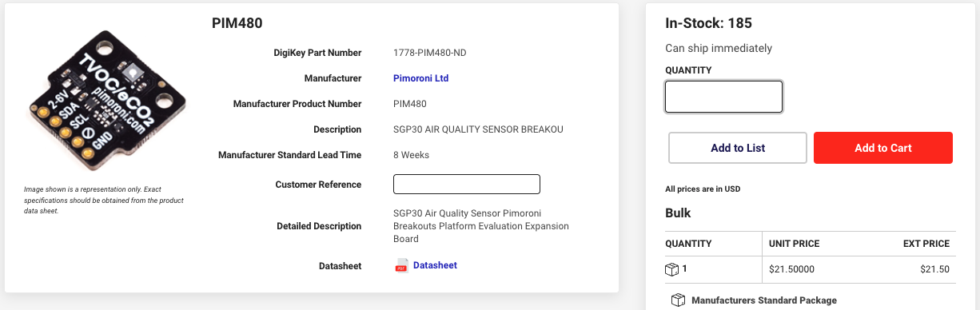Screen dimensions: 980x310
Task: Click the 8 Weeks lead time value
Action: (x=412, y=155)
